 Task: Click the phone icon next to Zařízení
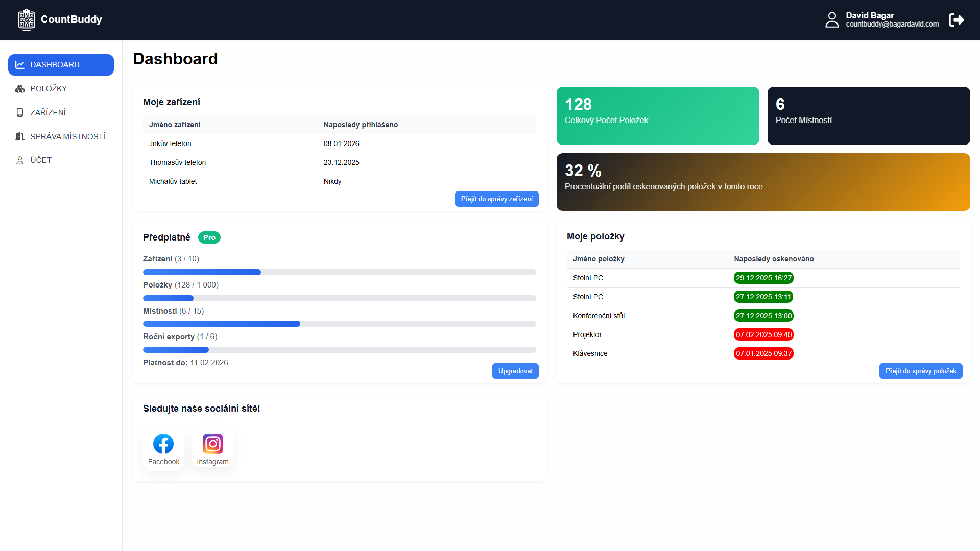coord(20,112)
